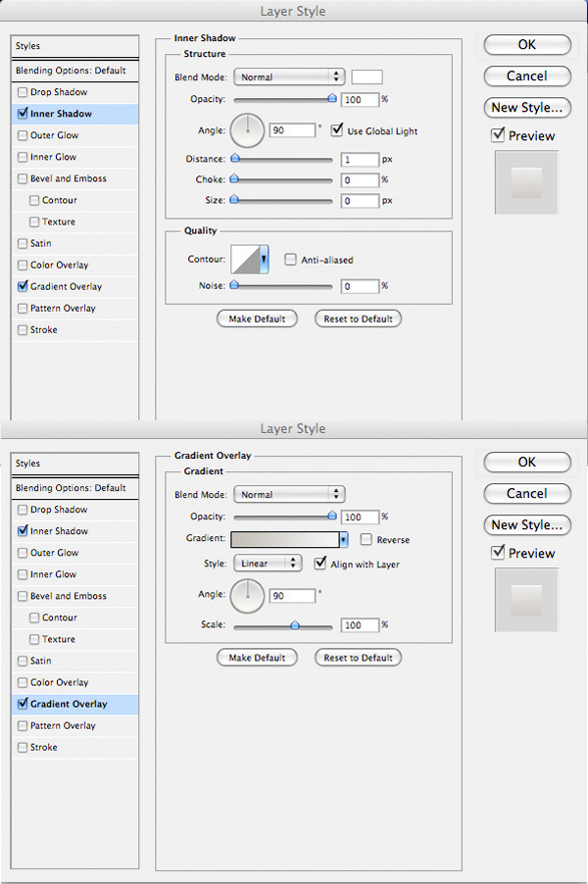This screenshot has width=588, height=884.
Task: Click the Noise slider handle
Action: [x=234, y=285]
